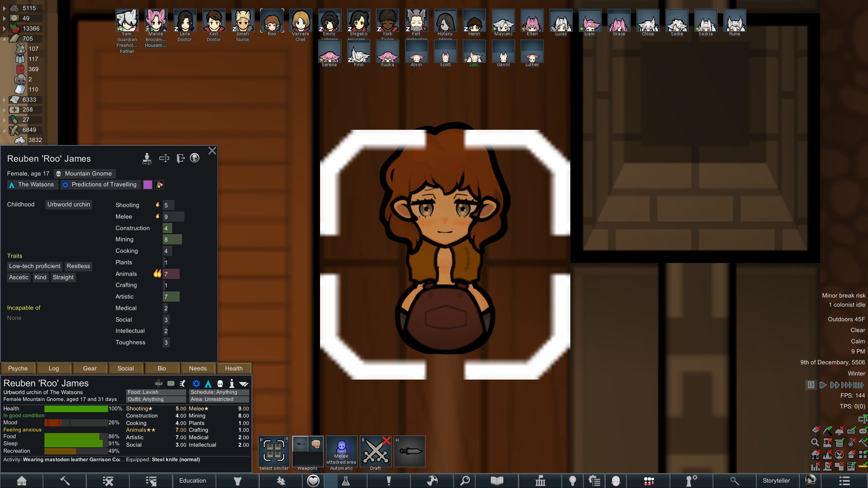Click the purple favorite color swatch

point(147,185)
